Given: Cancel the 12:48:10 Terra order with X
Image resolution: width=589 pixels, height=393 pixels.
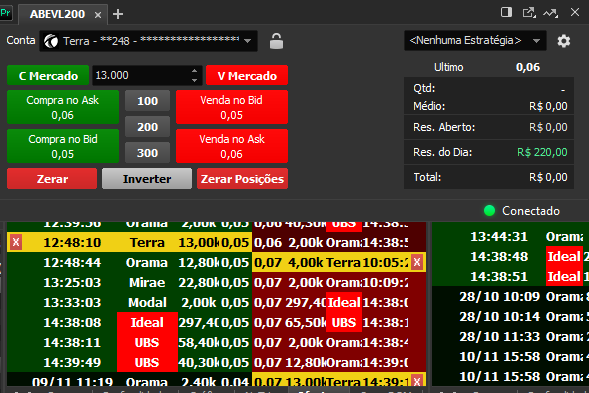Looking at the screenshot, I should [16, 242].
